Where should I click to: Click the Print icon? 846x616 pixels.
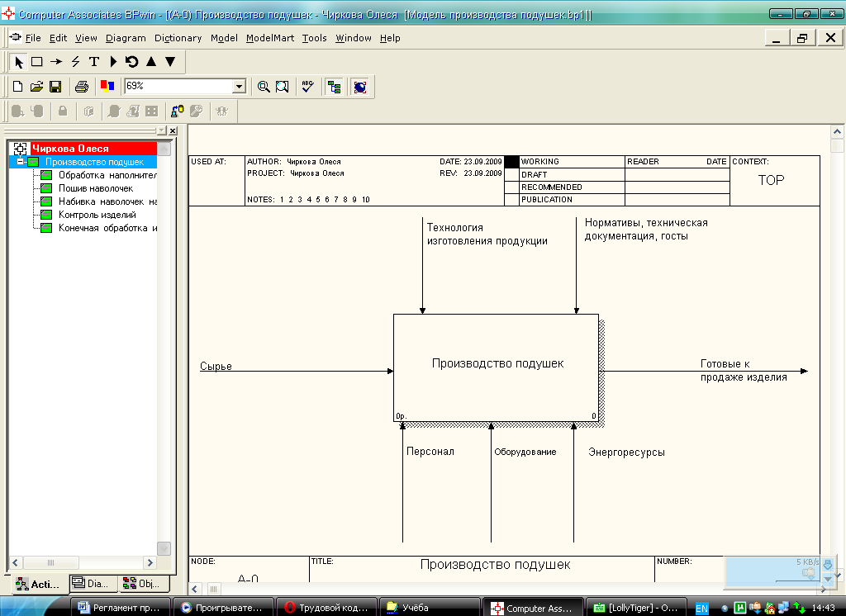(x=82, y=87)
